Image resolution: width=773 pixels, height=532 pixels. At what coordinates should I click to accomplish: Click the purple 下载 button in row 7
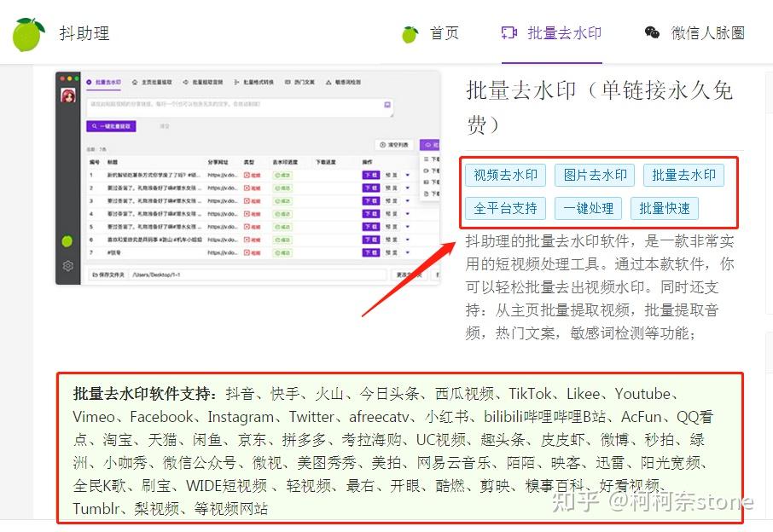371,252
